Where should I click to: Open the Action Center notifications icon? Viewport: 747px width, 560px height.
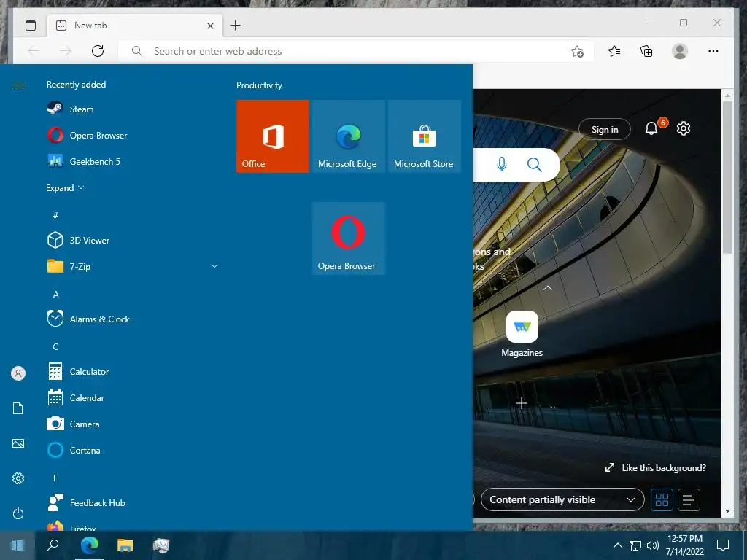coord(723,545)
